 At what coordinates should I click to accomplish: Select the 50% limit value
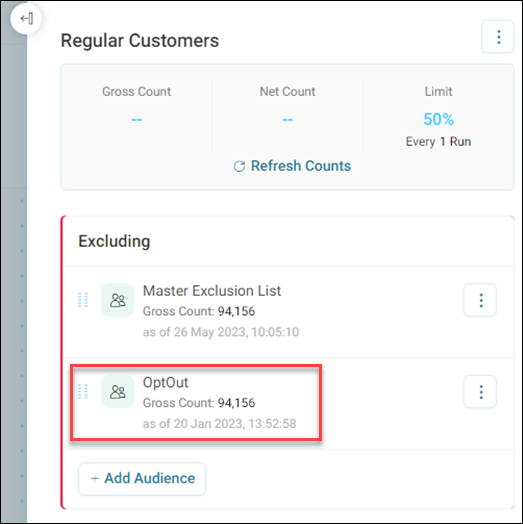[x=438, y=119]
